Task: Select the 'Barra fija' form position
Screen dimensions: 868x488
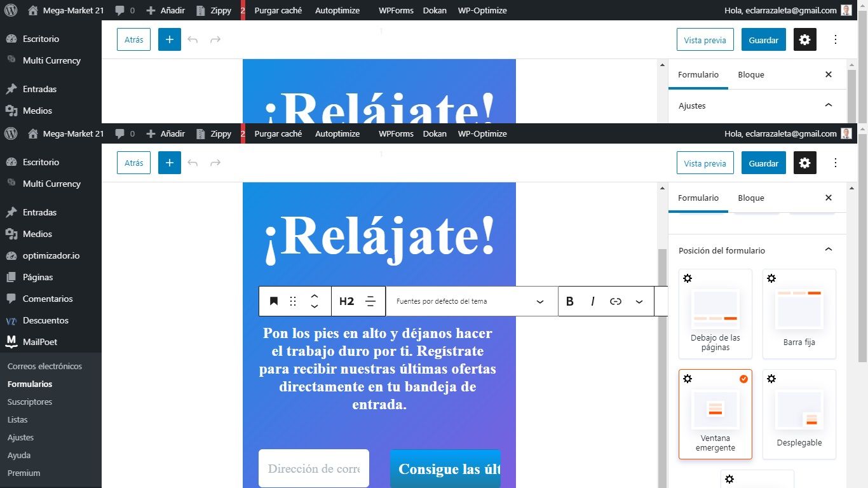Action: pyautogui.click(x=799, y=314)
